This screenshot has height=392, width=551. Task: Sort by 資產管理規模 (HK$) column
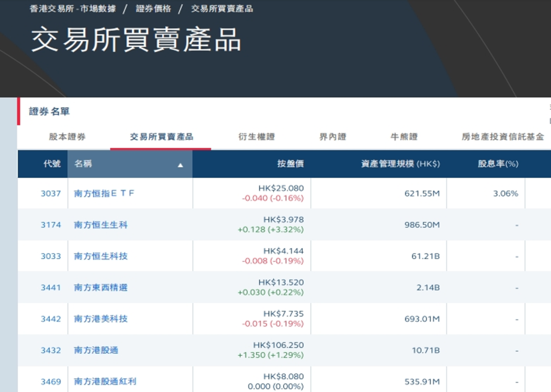click(x=400, y=164)
